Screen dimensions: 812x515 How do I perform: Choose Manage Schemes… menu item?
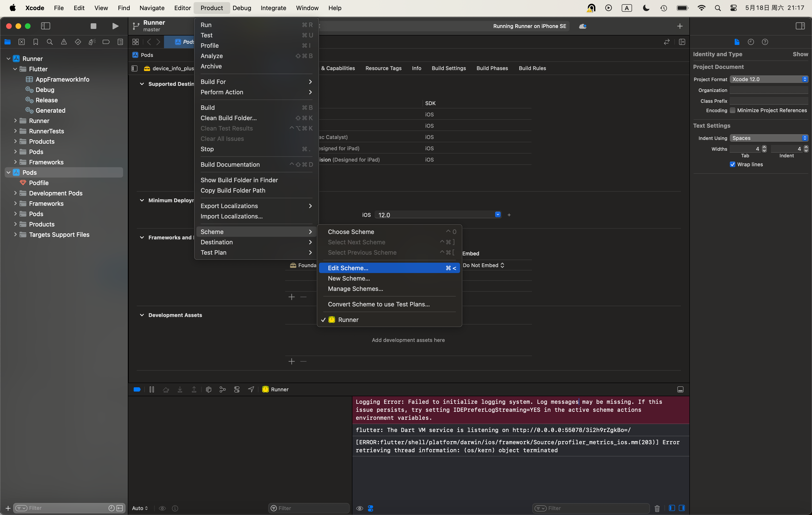click(x=389, y=289)
